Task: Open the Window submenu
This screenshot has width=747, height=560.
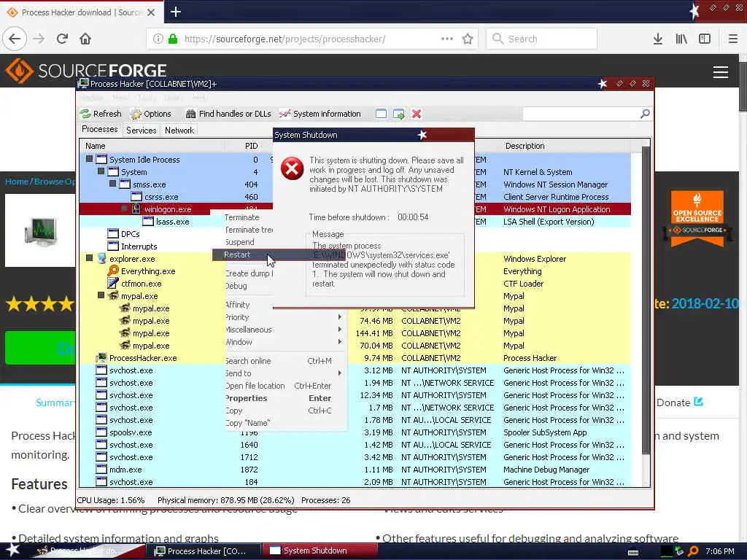Action: point(279,342)
